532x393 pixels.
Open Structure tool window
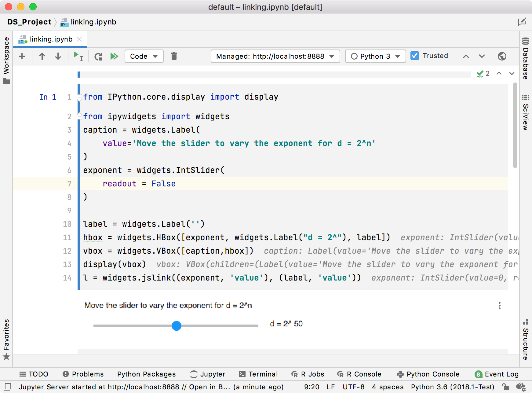pos(526,340)
